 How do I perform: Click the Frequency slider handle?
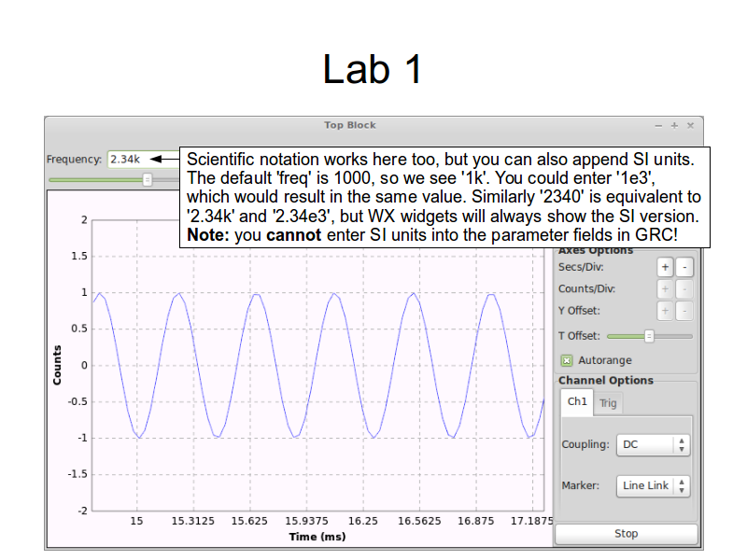[147, 179]
